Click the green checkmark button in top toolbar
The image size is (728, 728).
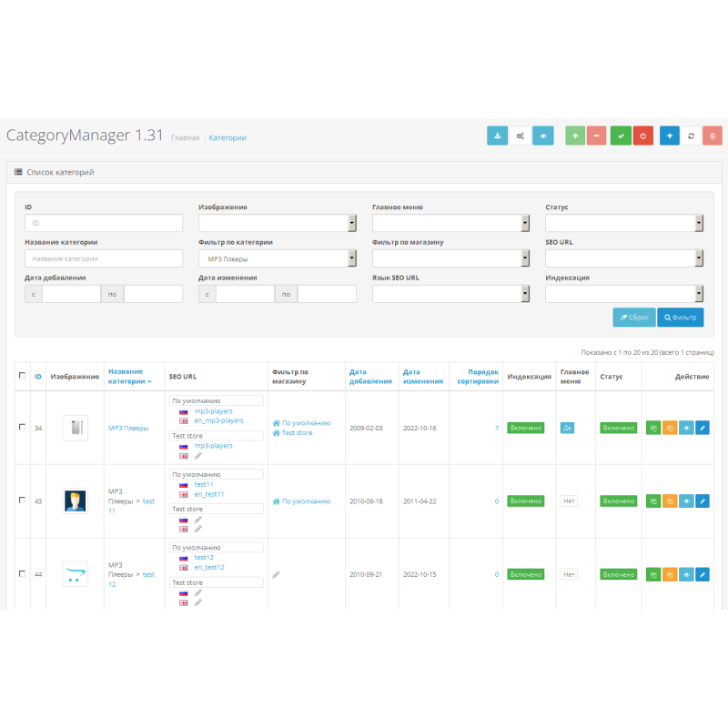pos(621,136)
